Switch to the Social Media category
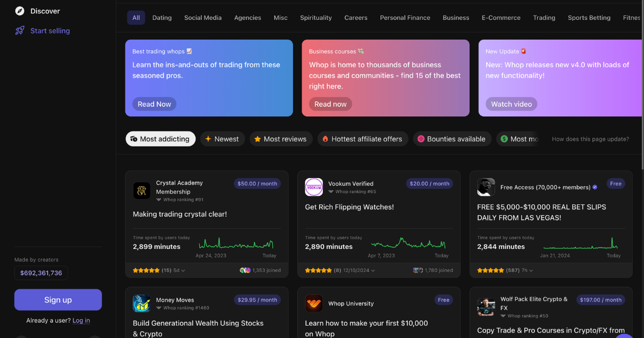This screenshot has height=338, width=644. 203,18
